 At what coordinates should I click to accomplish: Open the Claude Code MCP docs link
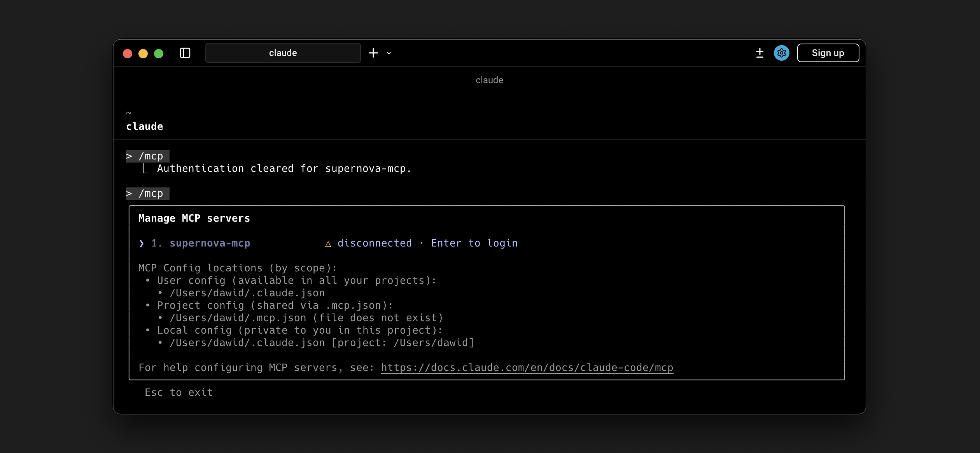[527, 367]
